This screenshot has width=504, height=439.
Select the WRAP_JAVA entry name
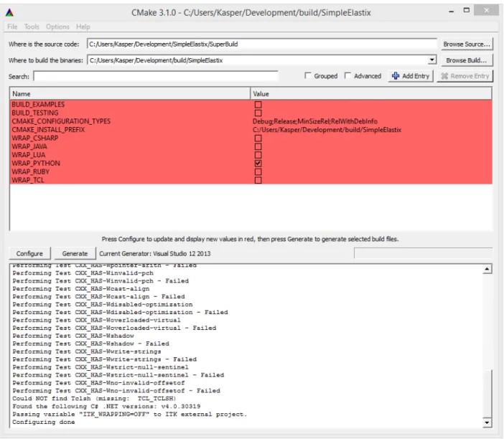[x=29, y=146]
